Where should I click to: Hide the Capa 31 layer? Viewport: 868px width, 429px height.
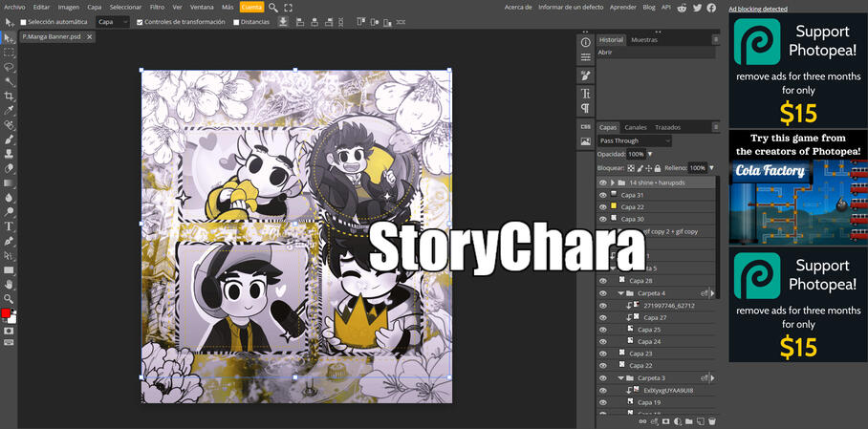[602, 195]
